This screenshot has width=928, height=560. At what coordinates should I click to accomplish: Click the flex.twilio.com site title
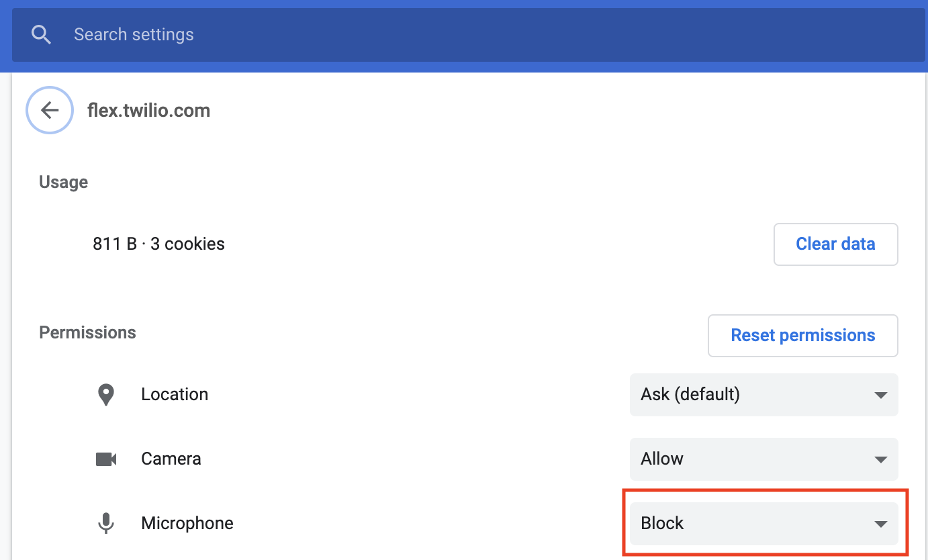149,110
